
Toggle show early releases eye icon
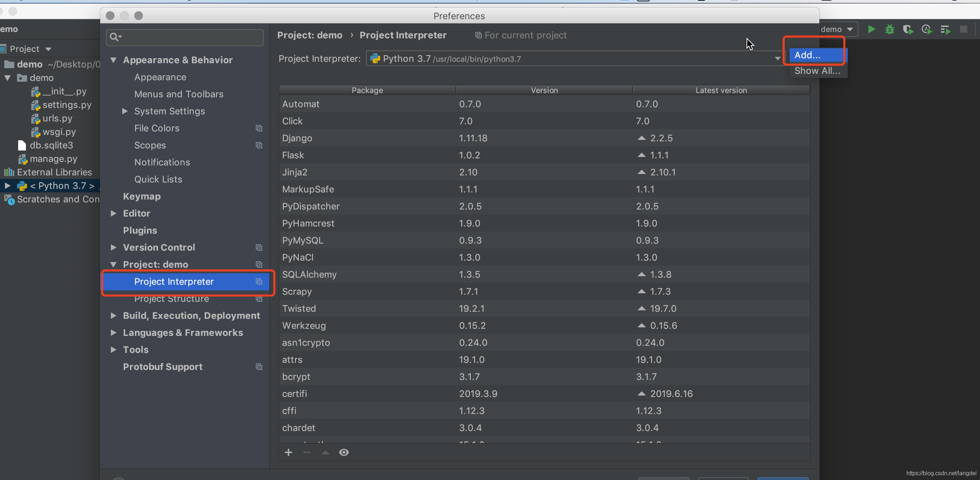pos(344,452)
